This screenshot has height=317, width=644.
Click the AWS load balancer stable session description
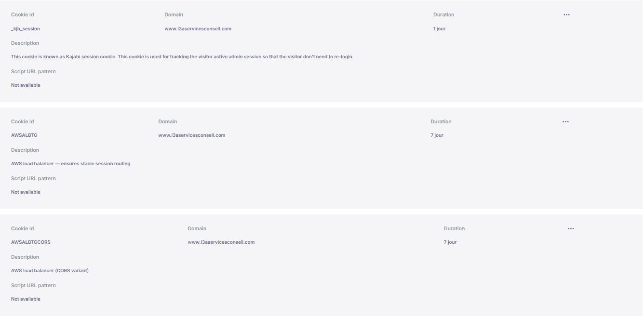point(71,164)
